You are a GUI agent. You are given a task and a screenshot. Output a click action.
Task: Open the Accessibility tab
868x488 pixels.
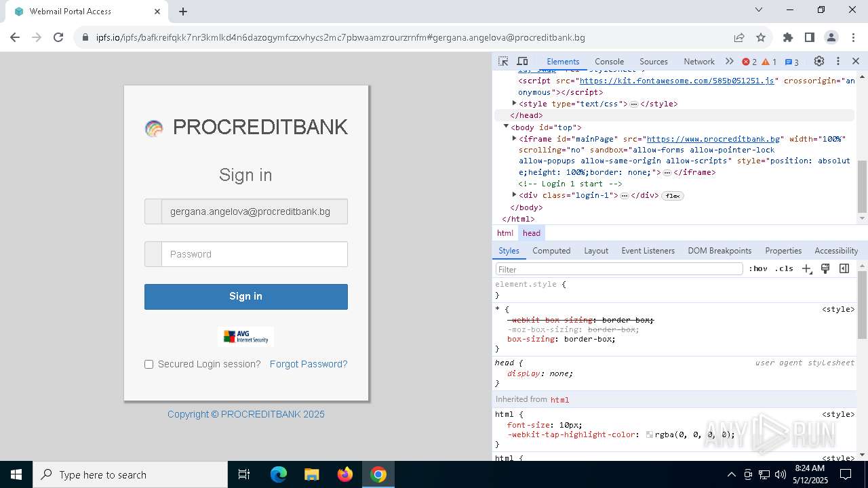pos(836,251)
